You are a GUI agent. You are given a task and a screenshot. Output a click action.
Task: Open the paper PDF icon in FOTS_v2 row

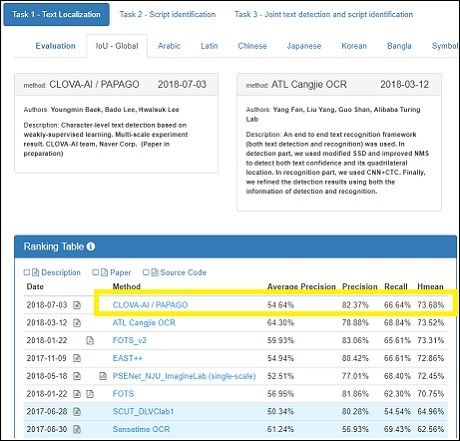click(90, 340)
